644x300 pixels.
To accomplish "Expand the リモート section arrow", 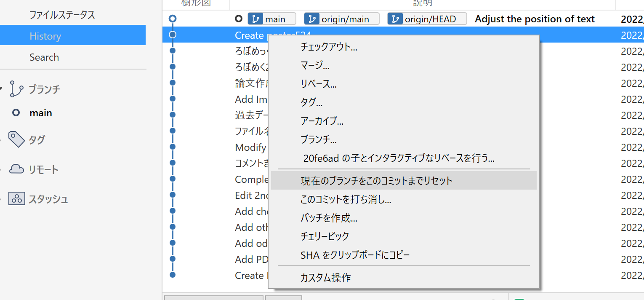I will coord(1,169).
